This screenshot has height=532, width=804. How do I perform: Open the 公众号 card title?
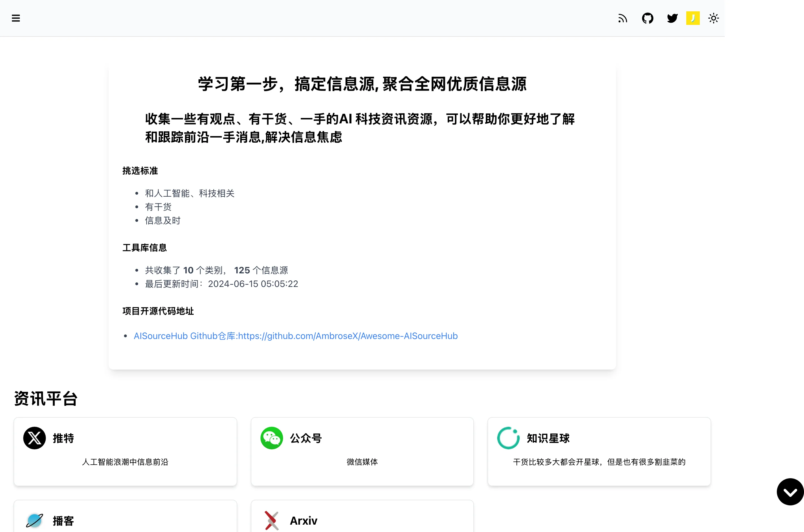(306, 438)
